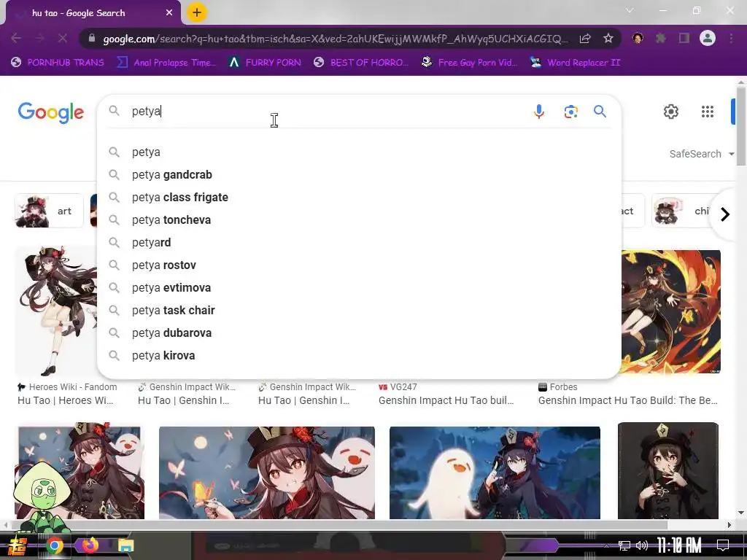The width and height of the screenshot is (747, 560).
Task: Open Hu Tao with butterfly thumbnail
Action: click(x=267, y=472)
